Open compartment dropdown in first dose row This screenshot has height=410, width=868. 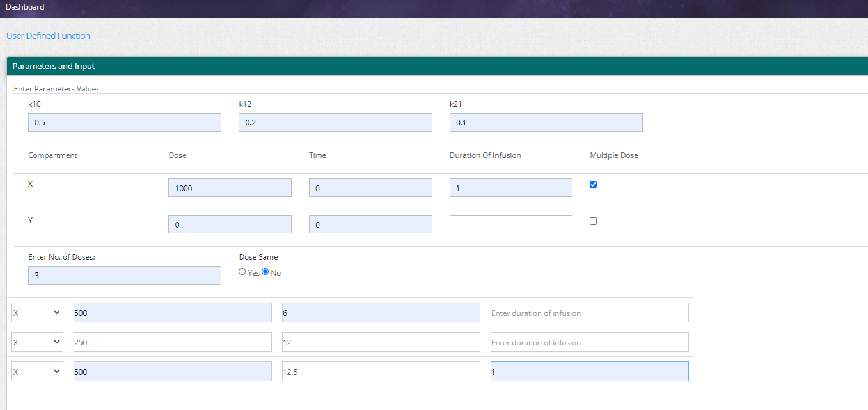[x=37, y=313]
